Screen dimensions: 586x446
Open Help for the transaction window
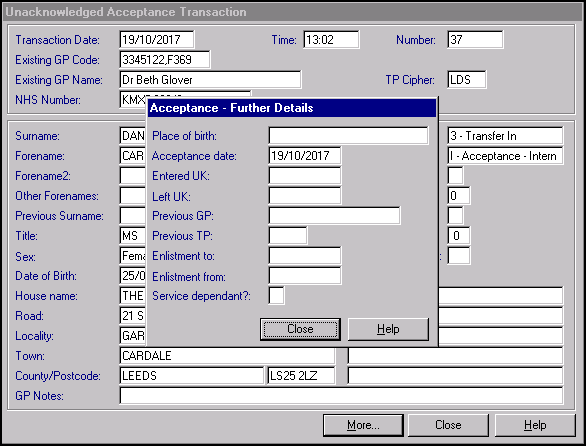pos(535,425)
